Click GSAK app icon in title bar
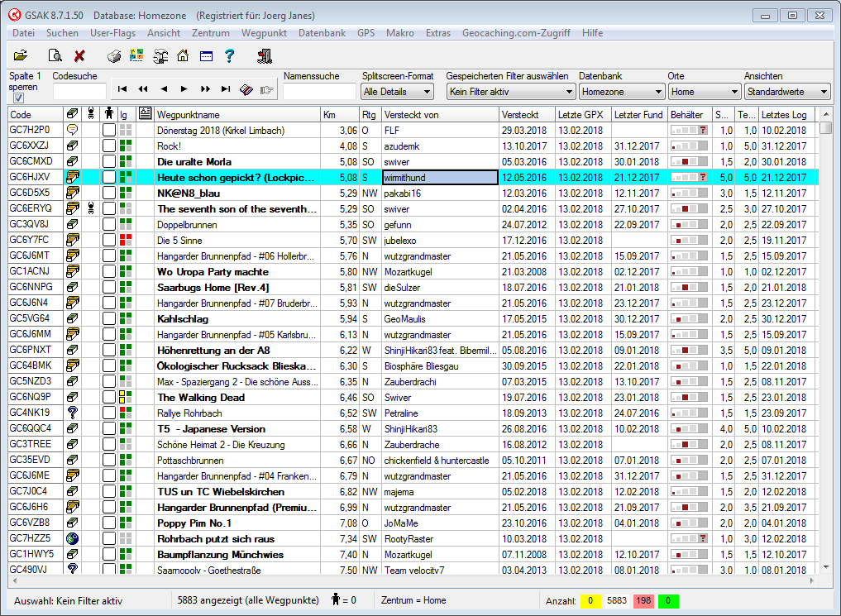The height and width of the screenshot is (616, 841). (15, 15)
